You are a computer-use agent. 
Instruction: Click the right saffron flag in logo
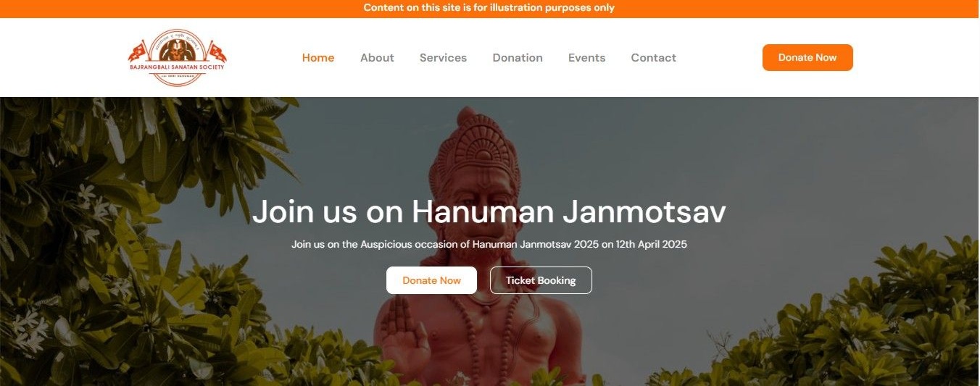click(x=216, y=51)
